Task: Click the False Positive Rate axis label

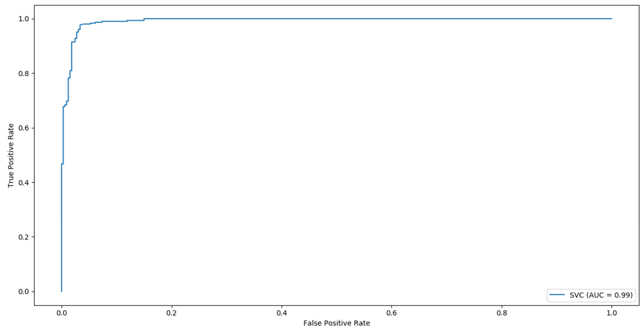Action: pos(336,323)
